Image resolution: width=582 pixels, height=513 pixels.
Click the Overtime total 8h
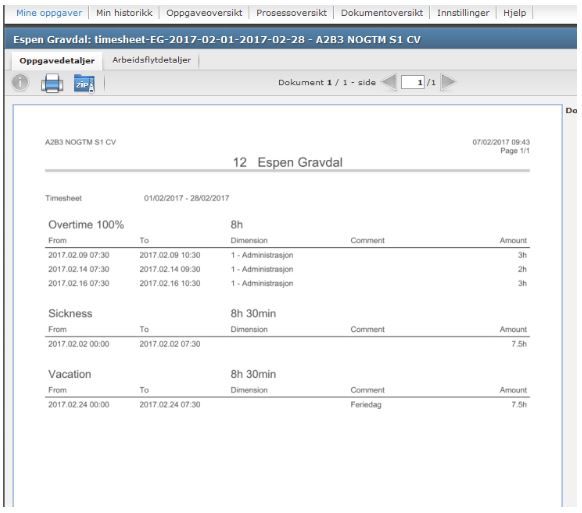click(x=236, y=225)
